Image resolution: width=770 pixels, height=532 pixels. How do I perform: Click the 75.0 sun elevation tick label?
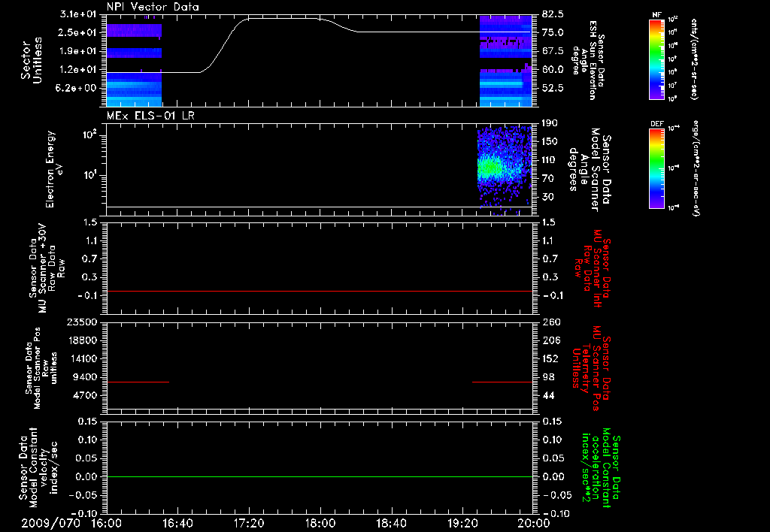[x=553, y=32]
